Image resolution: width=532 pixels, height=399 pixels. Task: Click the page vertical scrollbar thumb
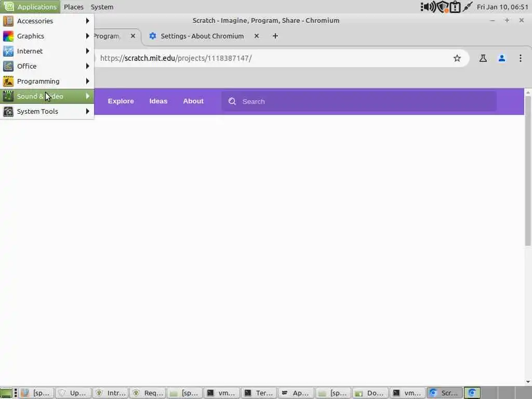(528, 171)
